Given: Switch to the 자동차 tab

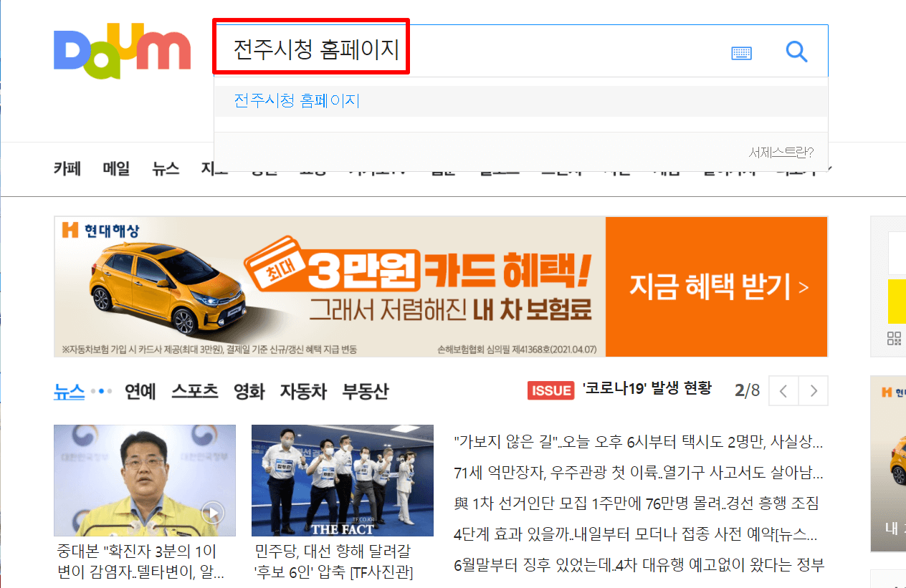Looking at the screenshot, I should 303,392.
